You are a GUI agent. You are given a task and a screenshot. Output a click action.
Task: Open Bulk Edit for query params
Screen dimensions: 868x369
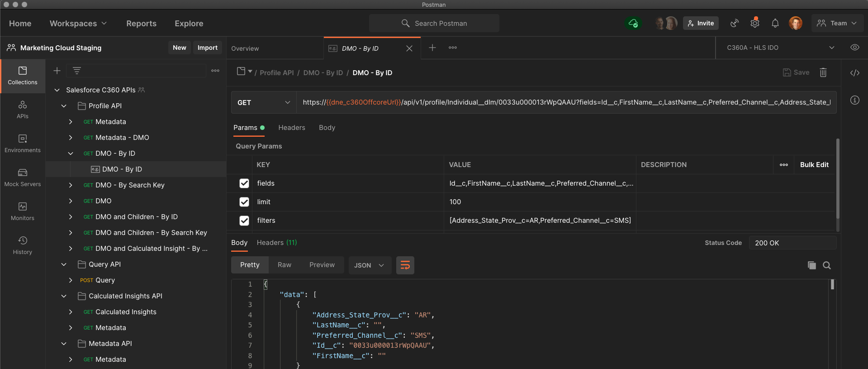coord(814,165)
